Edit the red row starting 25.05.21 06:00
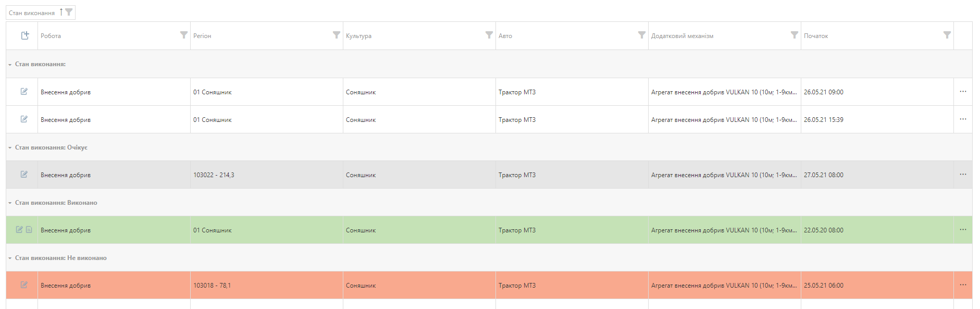980x309 pixels. [x=24, y=285]
